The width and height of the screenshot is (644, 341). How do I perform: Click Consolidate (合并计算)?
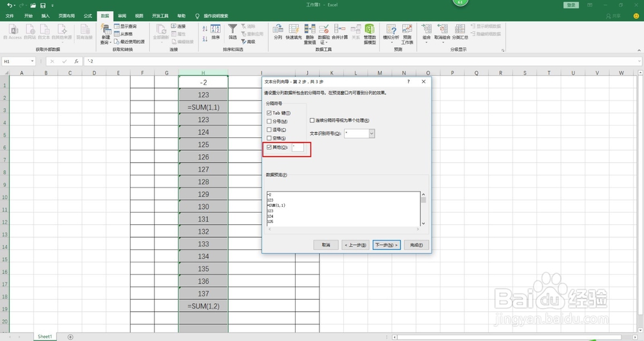[x=339, y=32]
